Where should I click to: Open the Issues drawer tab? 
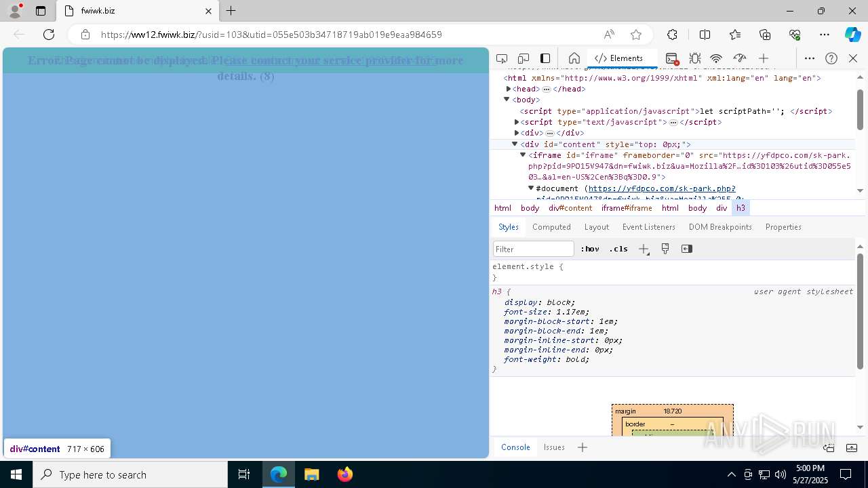(554, 447)
